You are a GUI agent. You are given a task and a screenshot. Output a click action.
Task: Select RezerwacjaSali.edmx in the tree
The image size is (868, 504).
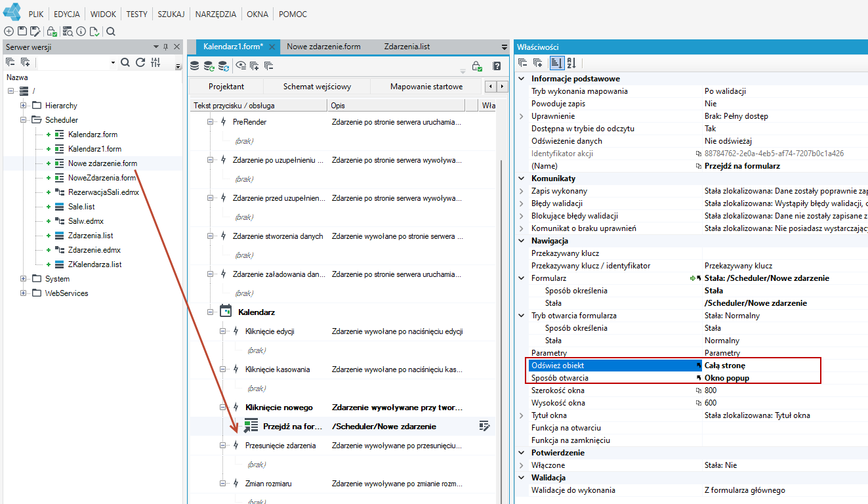(104, 192)
